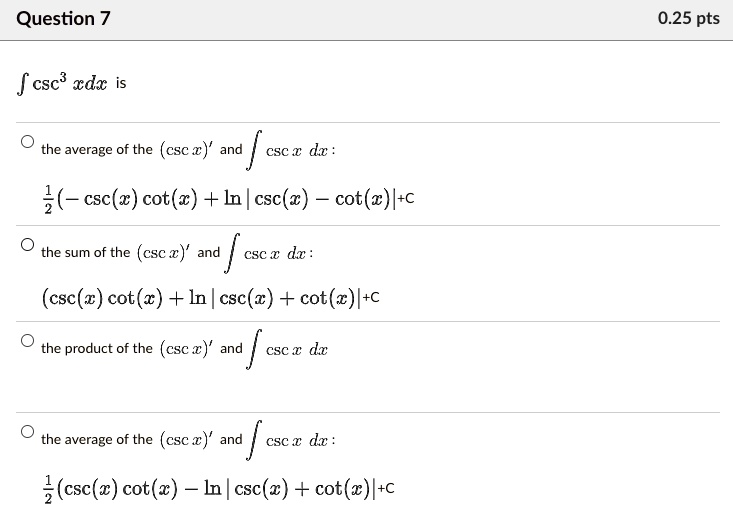Select the first average option with negative csc cot
The height and width of the screenshot is (525, 733).
28,142
